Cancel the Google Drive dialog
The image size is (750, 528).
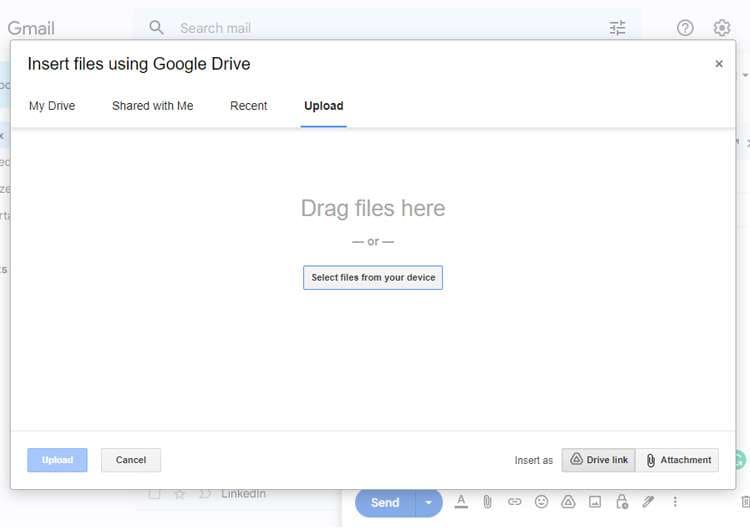(131, 460)
